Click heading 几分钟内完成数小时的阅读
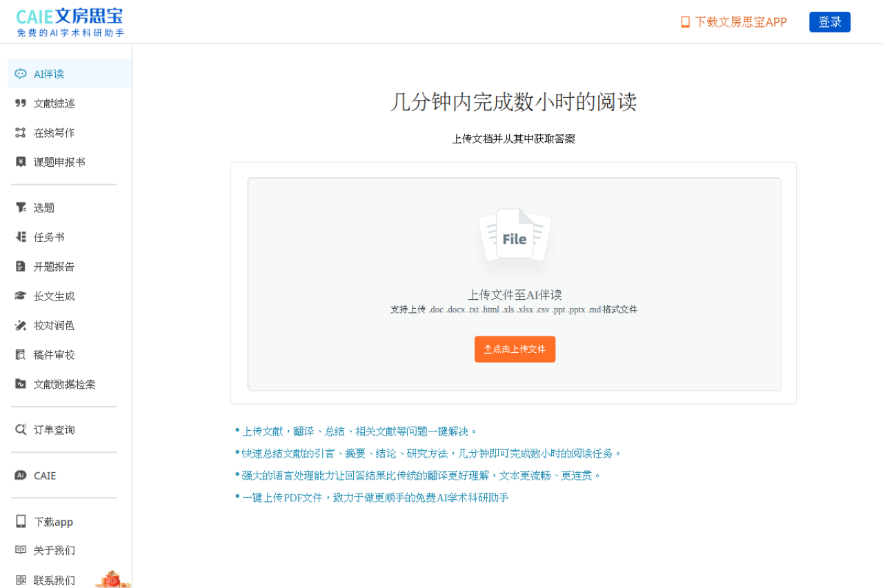The image size is (883, 588). click(x=514, y=102)
